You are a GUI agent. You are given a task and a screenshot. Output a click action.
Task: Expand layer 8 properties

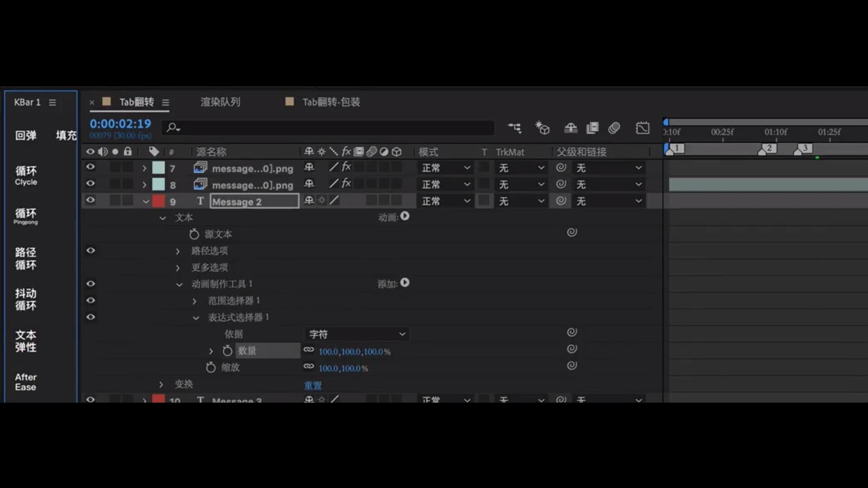tap(144, 185)
